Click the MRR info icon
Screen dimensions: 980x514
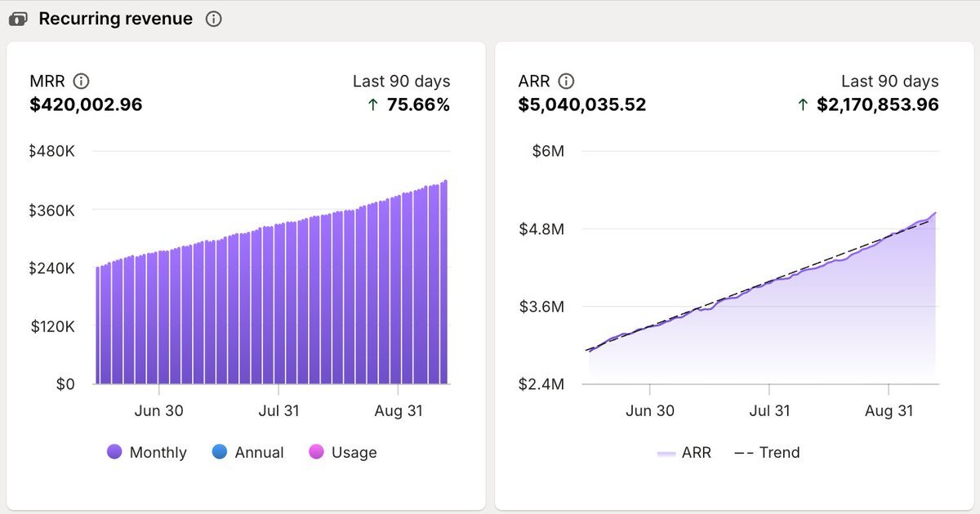point(81,81)
